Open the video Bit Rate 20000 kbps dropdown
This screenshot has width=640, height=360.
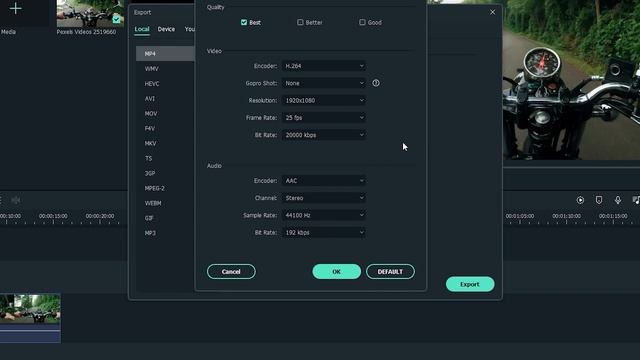(x=324, y=135)
